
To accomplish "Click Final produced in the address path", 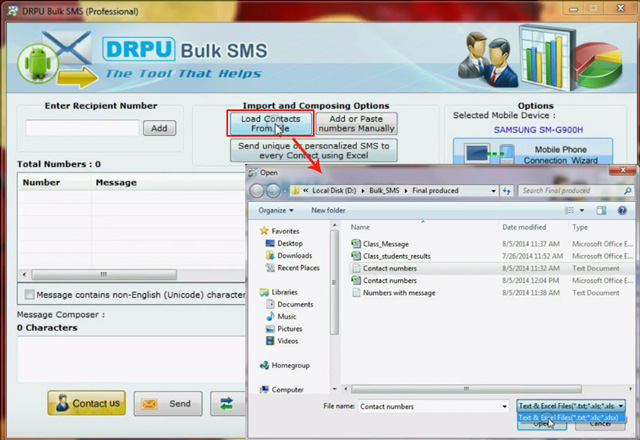I will pyautogui.click(x=435, y=191).
